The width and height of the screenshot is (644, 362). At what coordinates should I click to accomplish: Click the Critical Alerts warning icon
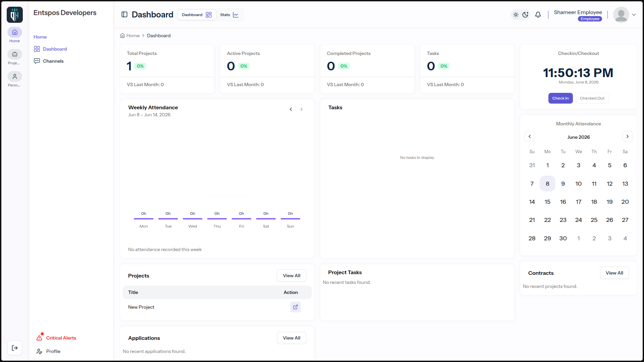pyautogui.click(x=40, y=338)
